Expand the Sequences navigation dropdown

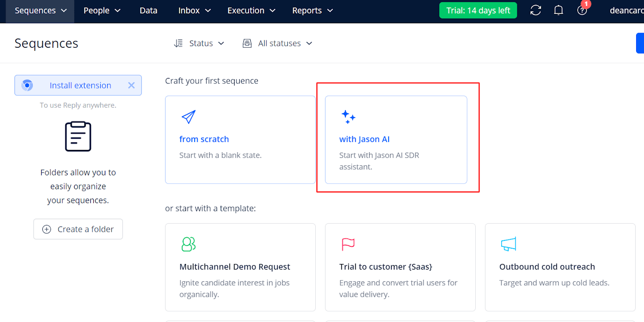click(x=40, y=10)
